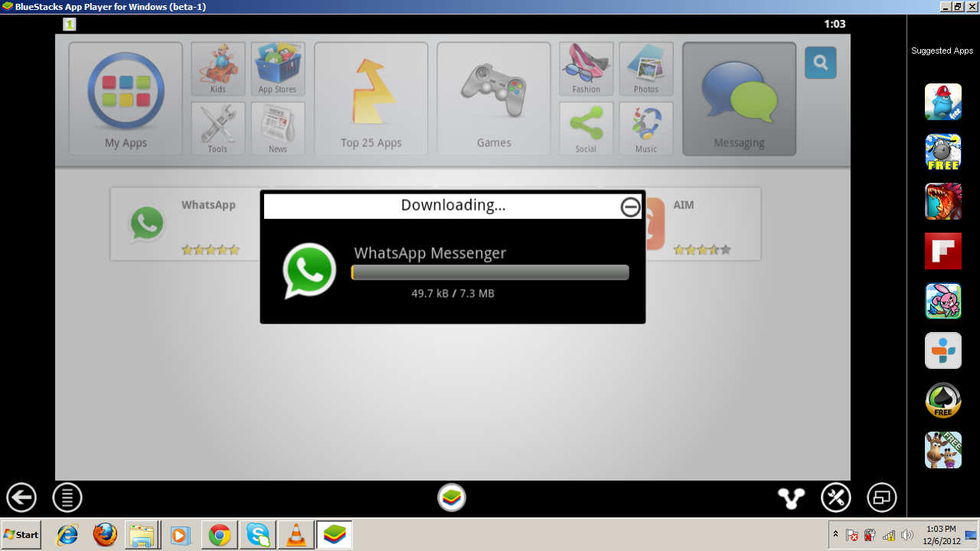Open the My Apps category
This screenshot has width=980, height=551.
pos(126,99)
